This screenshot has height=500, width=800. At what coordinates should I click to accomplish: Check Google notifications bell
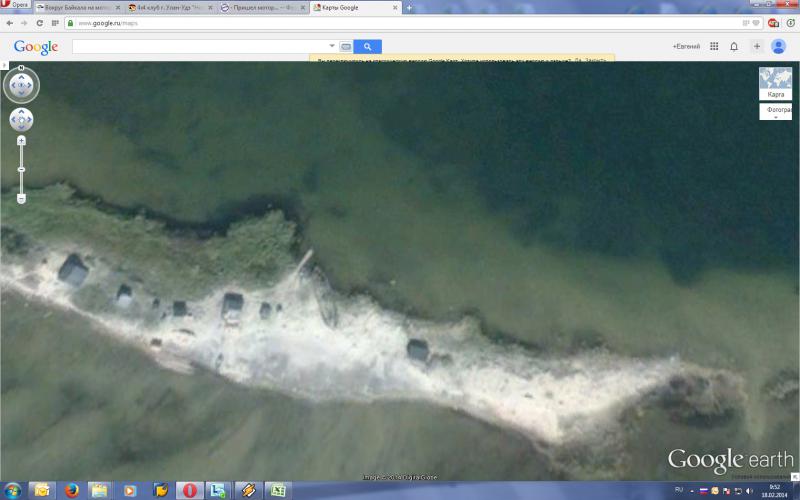[x=734, y=46]
